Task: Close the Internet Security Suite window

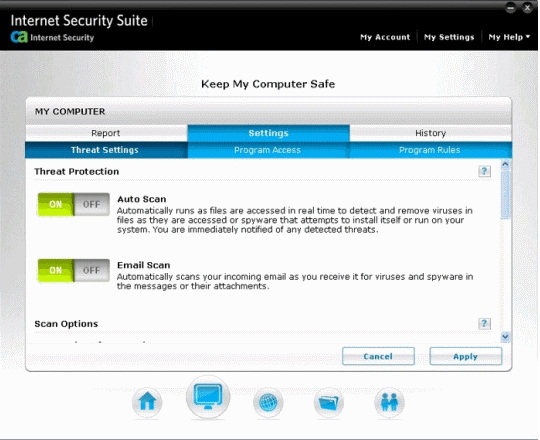Action: tap(527, 8)
